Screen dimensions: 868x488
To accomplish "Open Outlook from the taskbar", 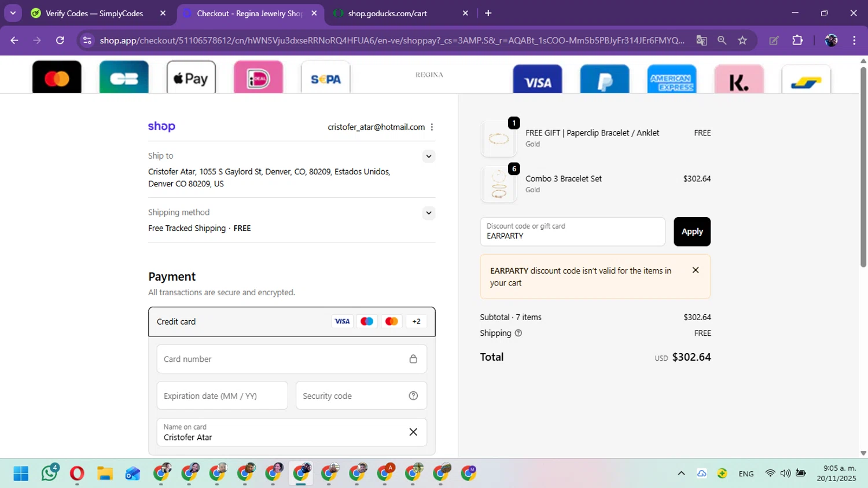I will pyautogui.click(x=133, y=474).
